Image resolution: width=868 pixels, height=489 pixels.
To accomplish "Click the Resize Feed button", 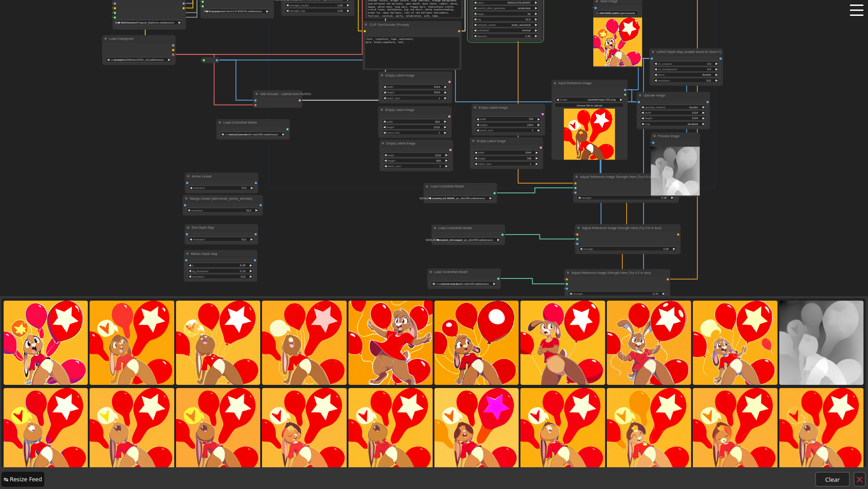I will tap(23, 479).
